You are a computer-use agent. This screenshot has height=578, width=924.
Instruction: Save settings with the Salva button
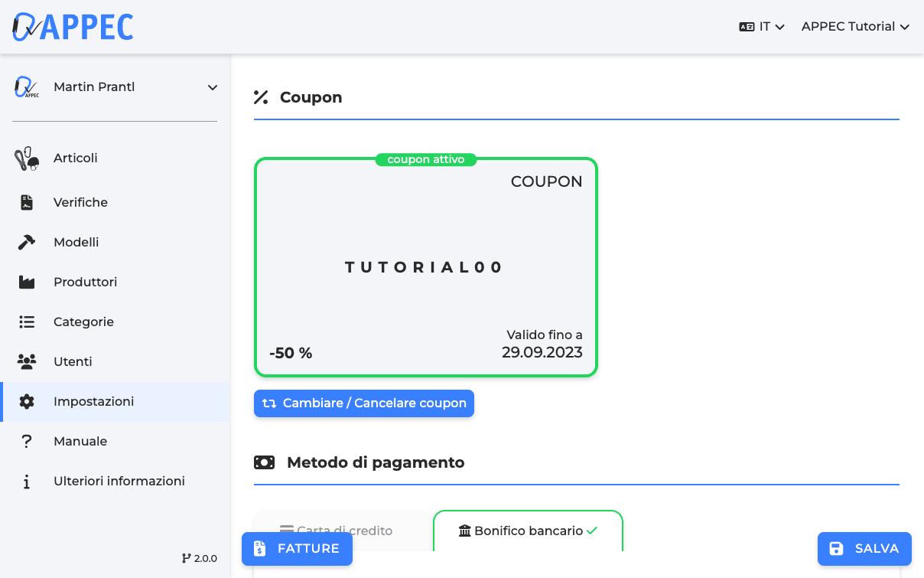point(864,549)
